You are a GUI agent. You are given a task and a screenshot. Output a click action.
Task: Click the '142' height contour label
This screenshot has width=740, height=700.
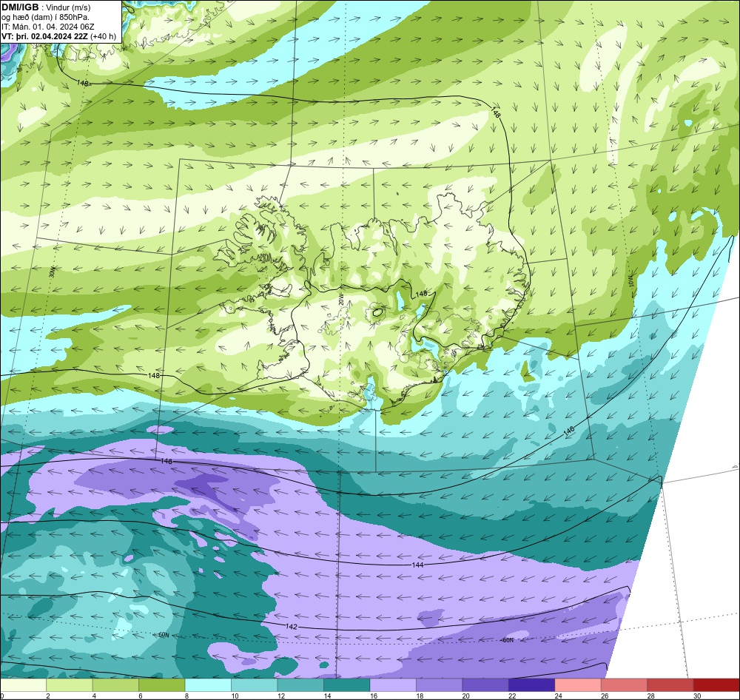click(x=292, y=626)
